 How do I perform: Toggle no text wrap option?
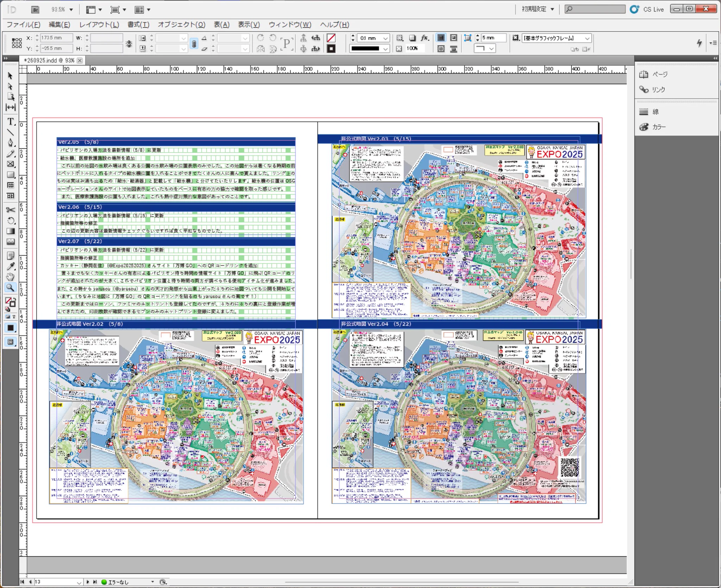pyautogui.click(x=441, y=38)
